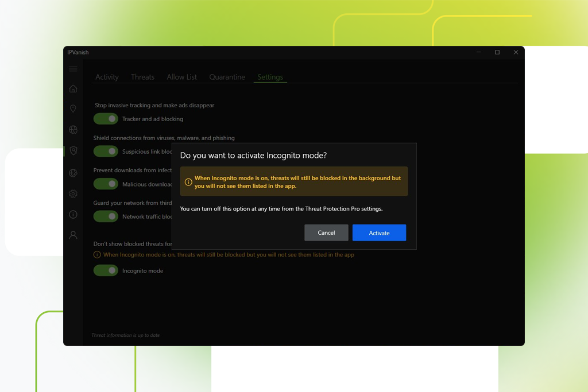The height and width of the screenshot is (392, 588).
Task: Click 'Threat information is up to date' status
Action: pos(126,335)
